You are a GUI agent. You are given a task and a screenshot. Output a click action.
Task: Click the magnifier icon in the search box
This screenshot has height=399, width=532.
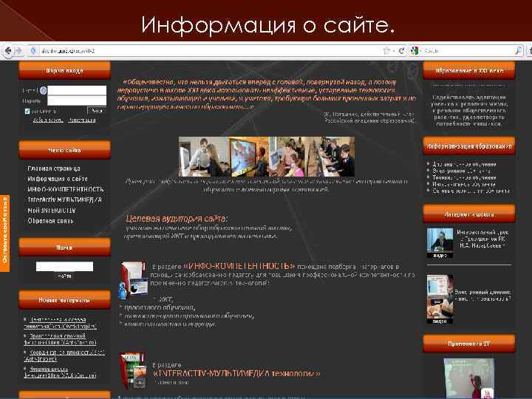click(519, 50)
